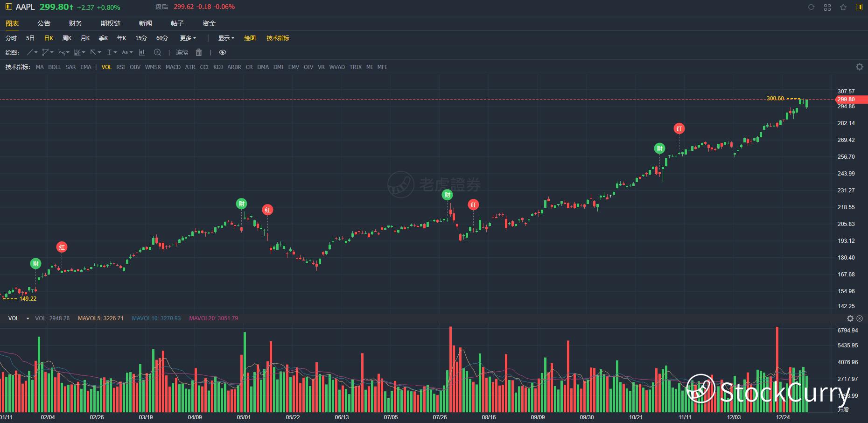This screenshot has height=423, width=868.
Task: Add AAPL to favorites with the star
Action: (x=843, y=7)
